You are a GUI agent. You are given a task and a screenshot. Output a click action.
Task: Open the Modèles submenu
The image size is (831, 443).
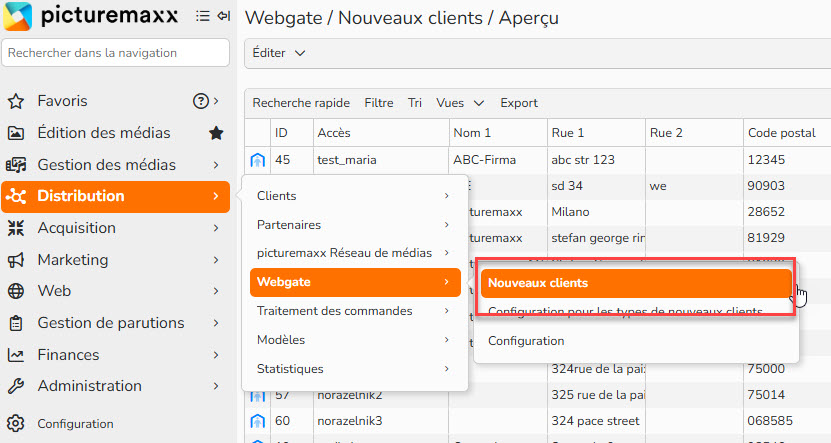355,340
